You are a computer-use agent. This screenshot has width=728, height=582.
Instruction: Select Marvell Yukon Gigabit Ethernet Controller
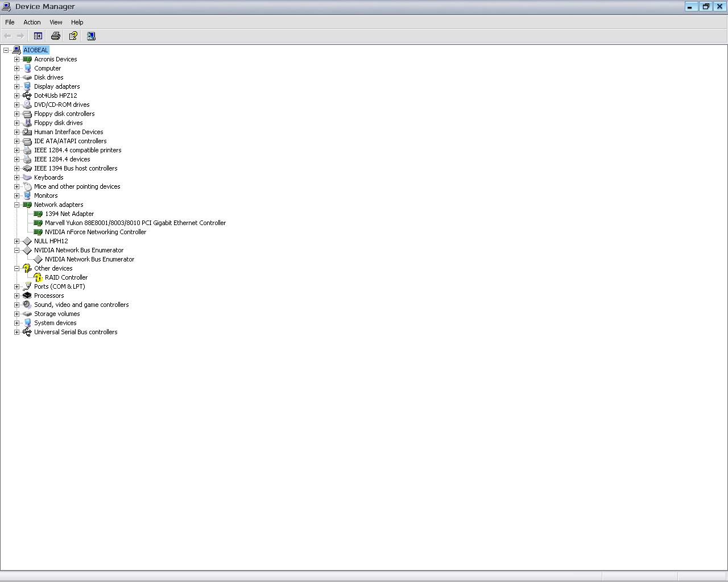click(x=135, y=223)
